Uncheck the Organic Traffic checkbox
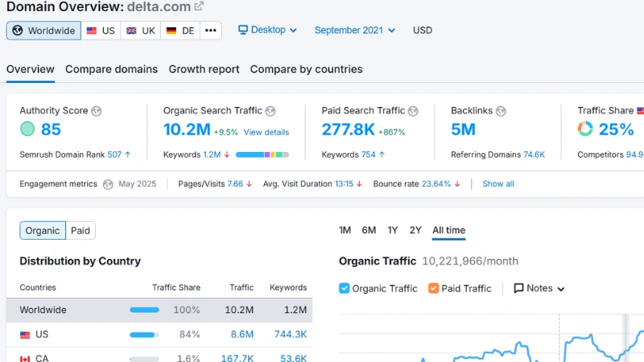The height and width of the screenshot is (362, 644). tap(345, 289)
